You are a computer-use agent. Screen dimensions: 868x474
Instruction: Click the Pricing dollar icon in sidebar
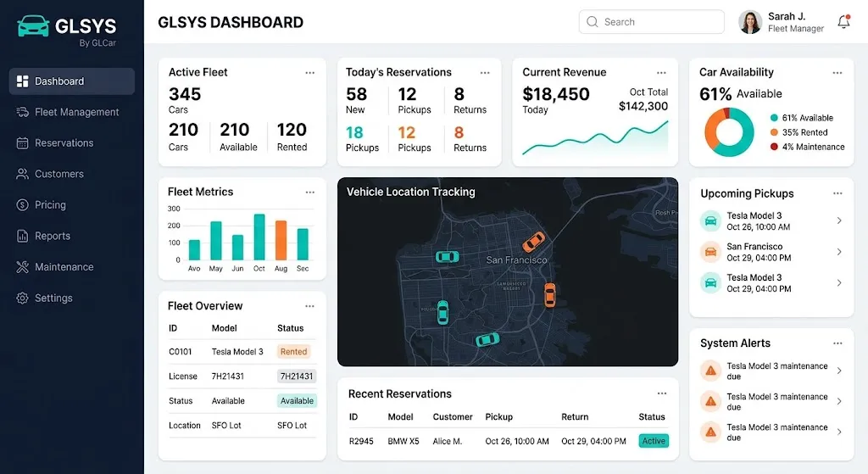22,205
